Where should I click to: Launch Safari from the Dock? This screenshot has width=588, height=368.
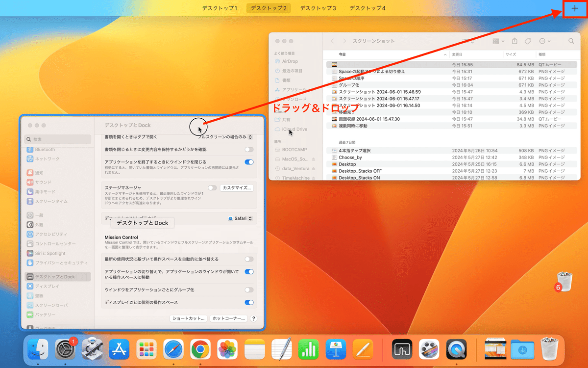[x=173, y=350]
